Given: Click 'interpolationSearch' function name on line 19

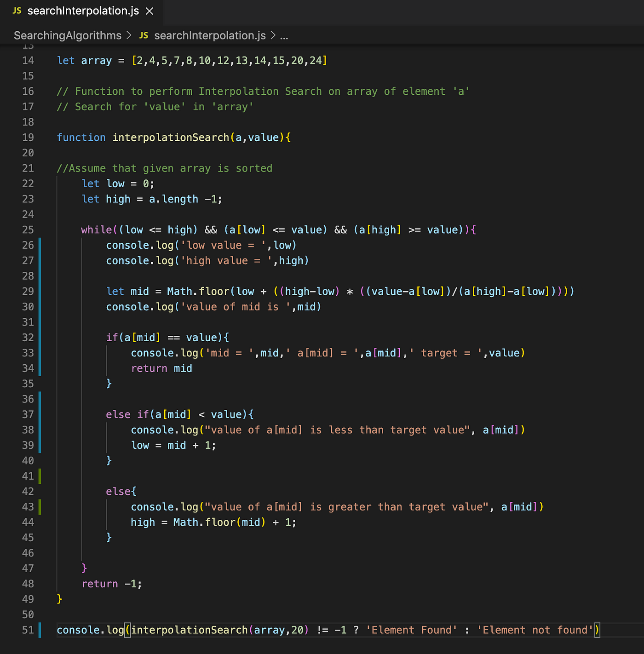Looking at the screenshot, I should 171,138.
